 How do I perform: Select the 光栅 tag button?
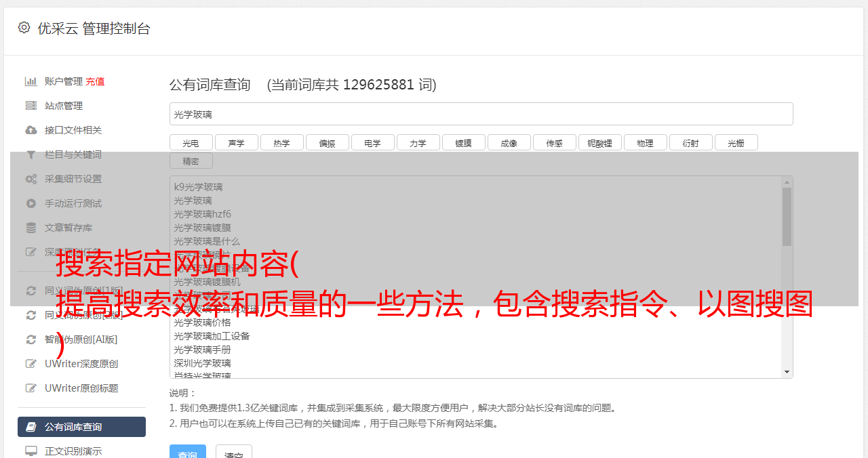(736, 142)
